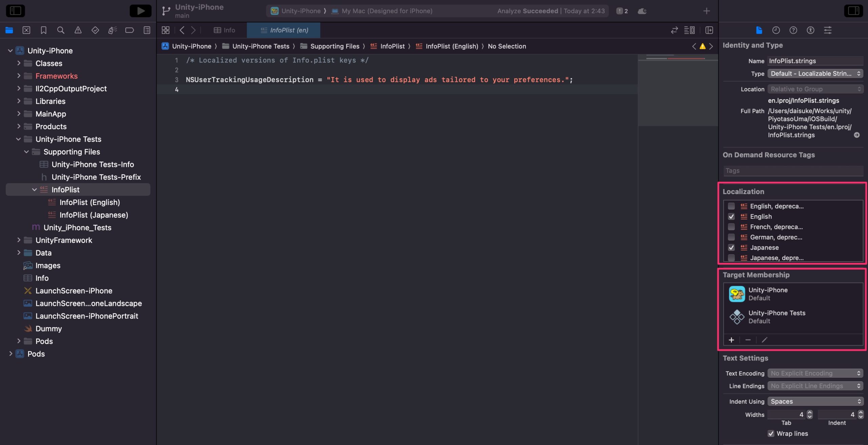Image resolution: width=868 pixels, height=445 pixels.
Task: Click Unity-iPhone Tests breadcrumb
Action: [x=256, y=46]
